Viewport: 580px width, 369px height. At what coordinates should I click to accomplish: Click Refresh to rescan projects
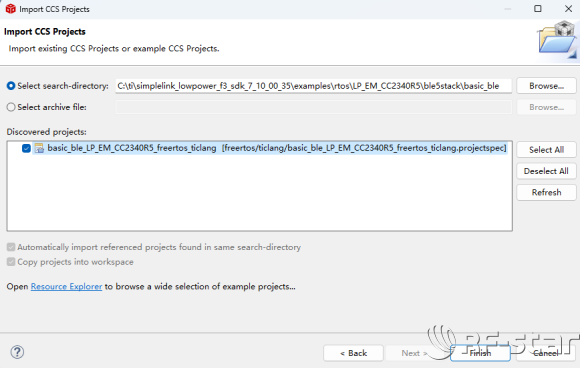546,192
